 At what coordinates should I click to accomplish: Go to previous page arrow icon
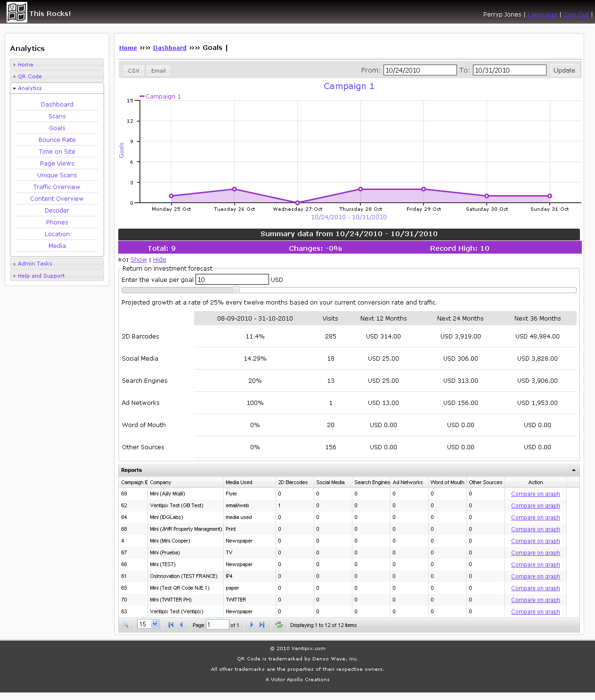182,625
